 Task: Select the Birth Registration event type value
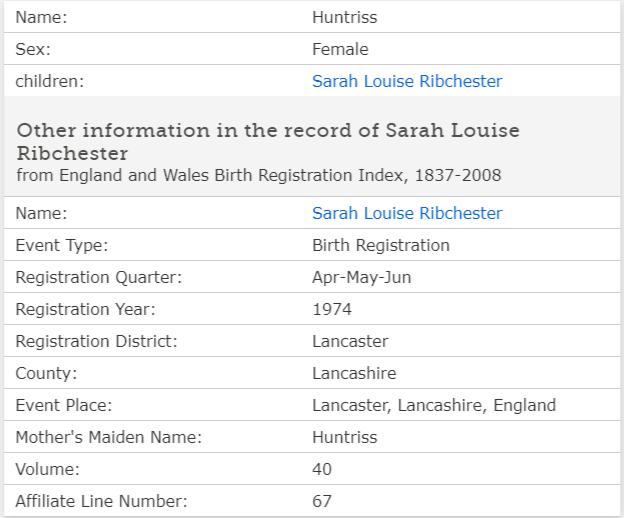click(x=380, y=245)
